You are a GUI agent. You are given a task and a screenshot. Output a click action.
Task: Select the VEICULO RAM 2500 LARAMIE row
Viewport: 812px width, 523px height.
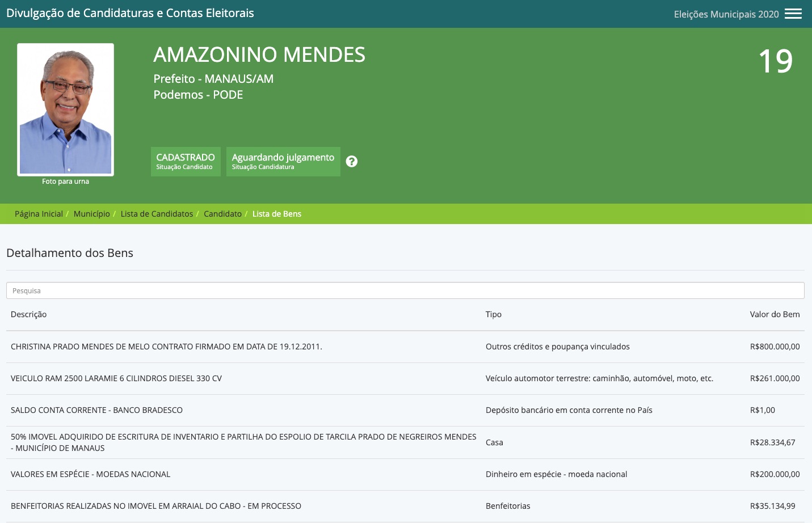pos(116,378)
